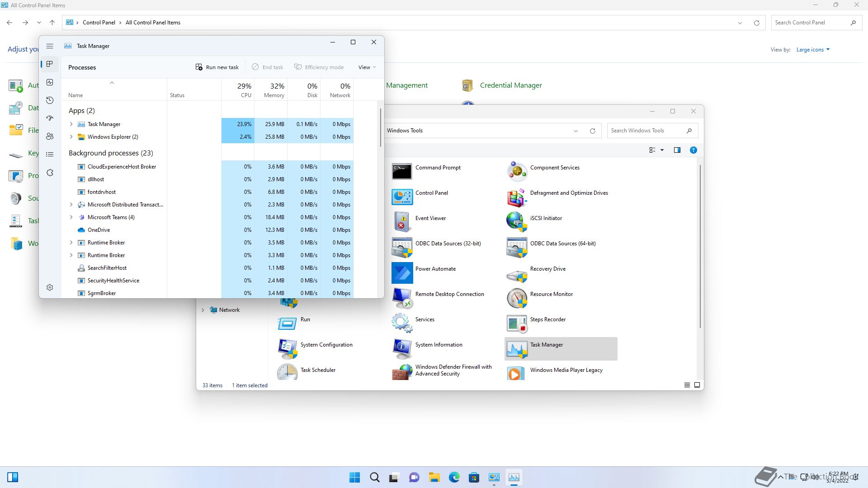Expand Microsoft Teams (4) process row

point(71,217)
